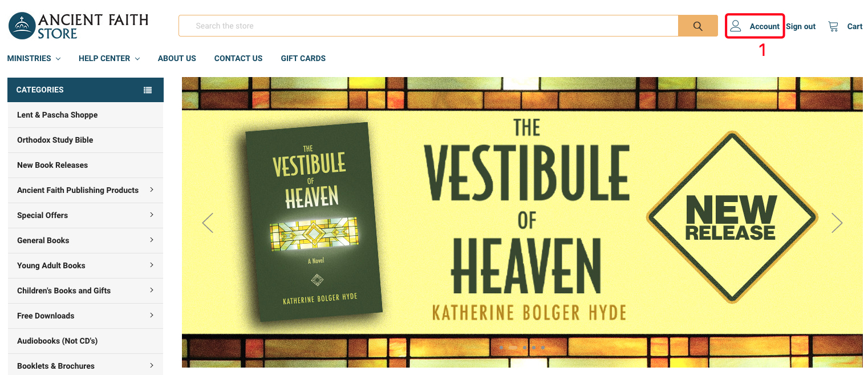Click the Sign out link

[x=801, y=26]
